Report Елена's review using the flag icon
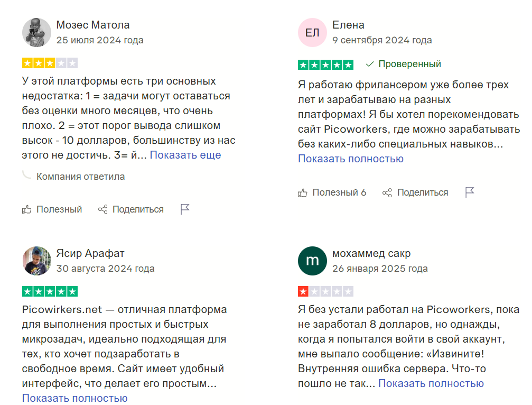 [x=470, y=192]
